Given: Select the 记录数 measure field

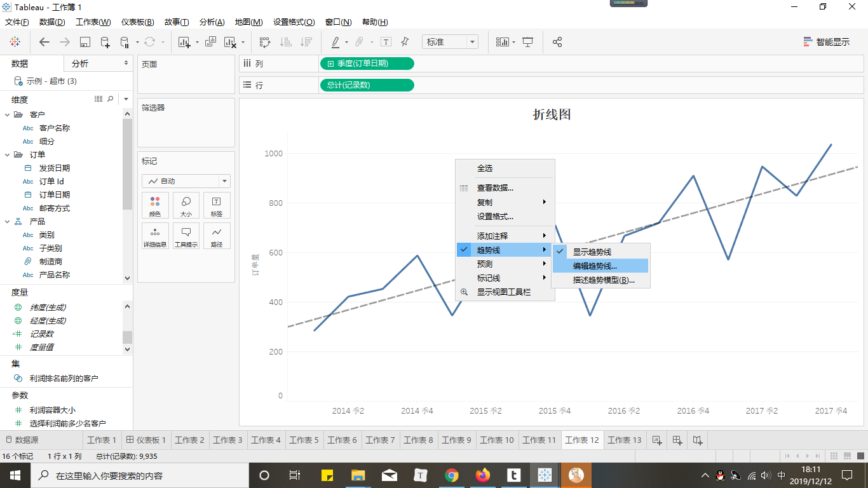Looking at the screenshot, I should coord(41,334).
